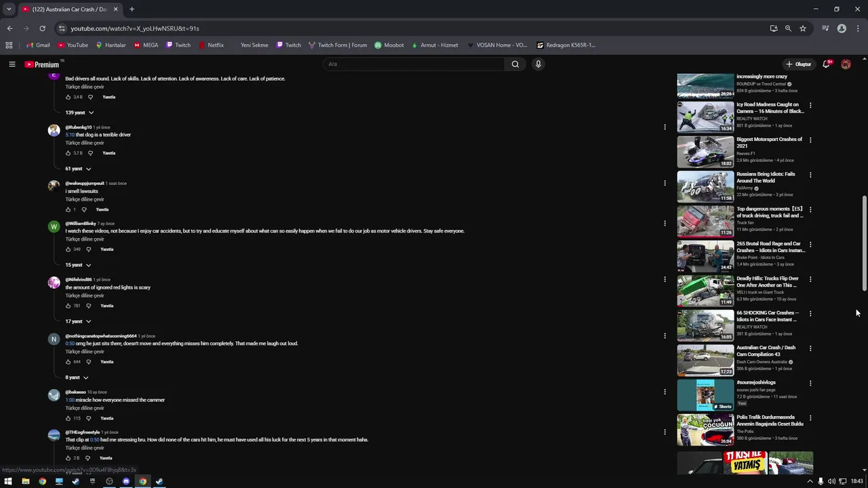Click the YouTube Premium logo
Image resolution: width=868 pixels, height=488 pixels.
[42, 64]
